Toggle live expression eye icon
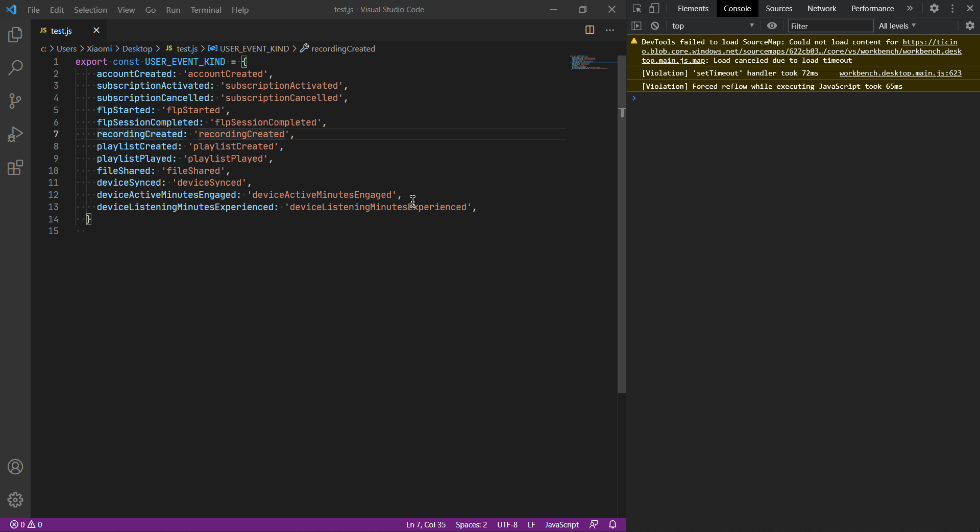Screen dimensions: 980x532 pyautogui.click(x=772, y=26)
